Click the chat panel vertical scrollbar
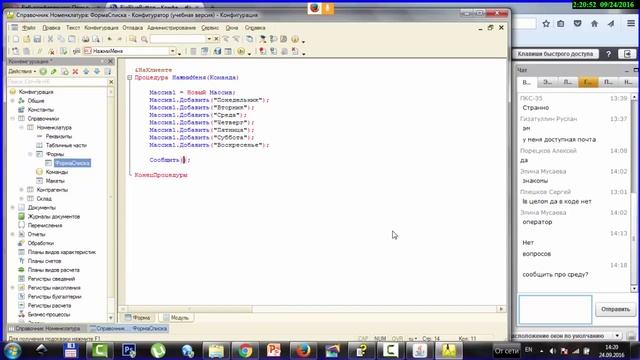This screenshot has width=640, height=360. point(634,193)
